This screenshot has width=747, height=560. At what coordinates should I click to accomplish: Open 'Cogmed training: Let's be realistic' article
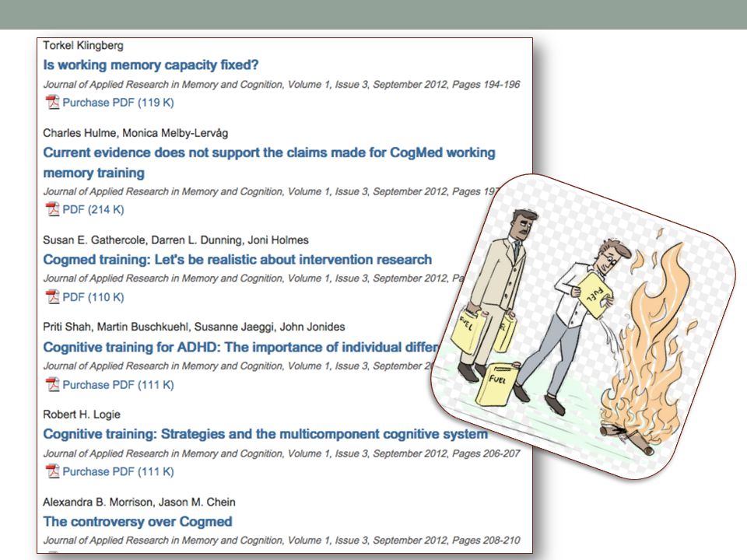[x=237, y=260]
